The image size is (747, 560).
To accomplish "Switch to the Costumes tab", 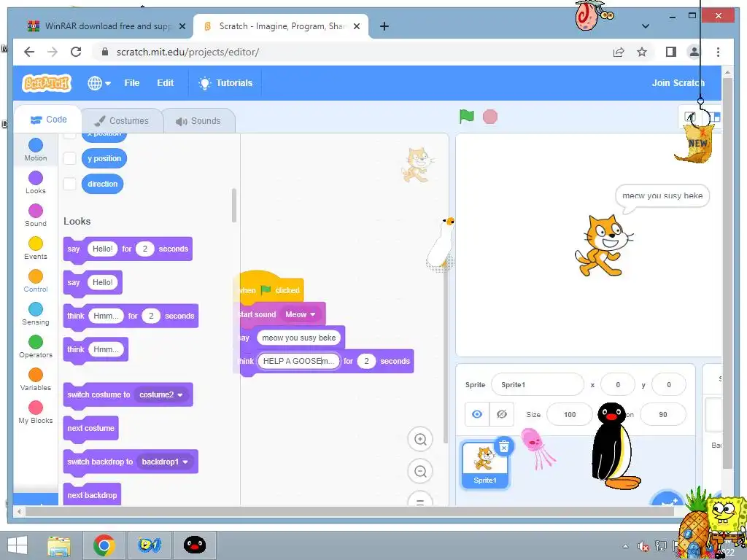I will (x=122, y=120).
